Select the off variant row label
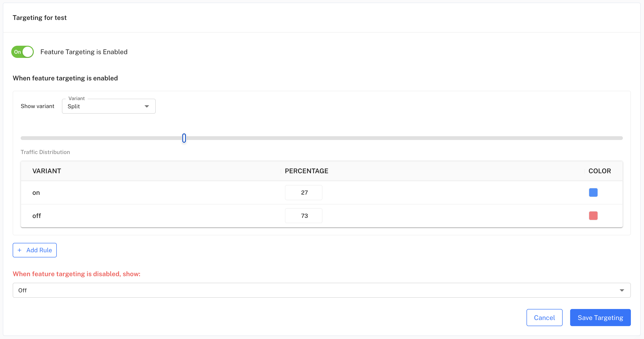This screenshot has width=644, height=339. [x=37, y=216]
